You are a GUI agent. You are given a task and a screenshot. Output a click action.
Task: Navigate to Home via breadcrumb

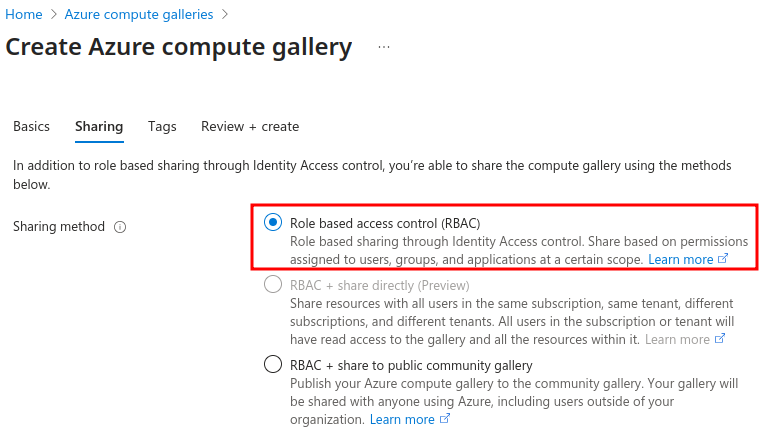(25, 15)
